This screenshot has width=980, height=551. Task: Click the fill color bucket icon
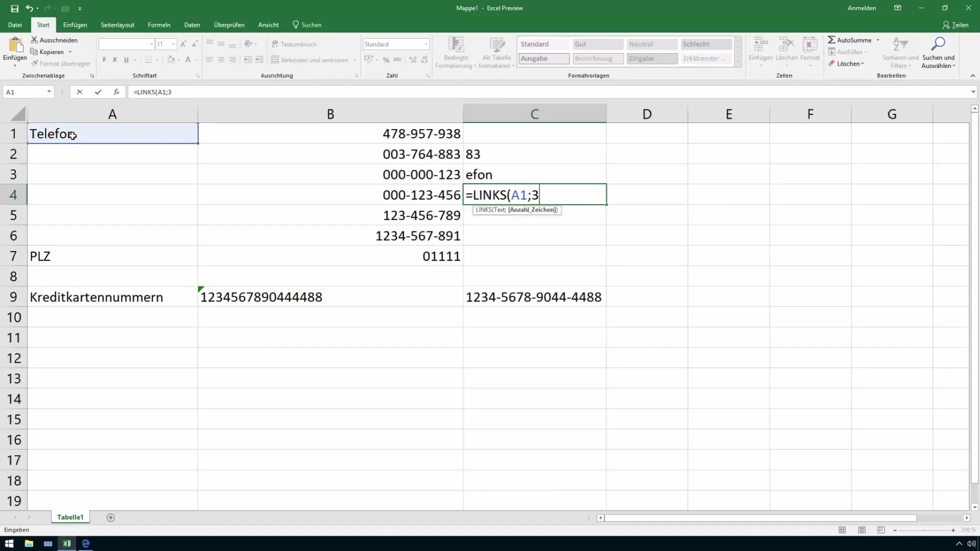[171, 60]
